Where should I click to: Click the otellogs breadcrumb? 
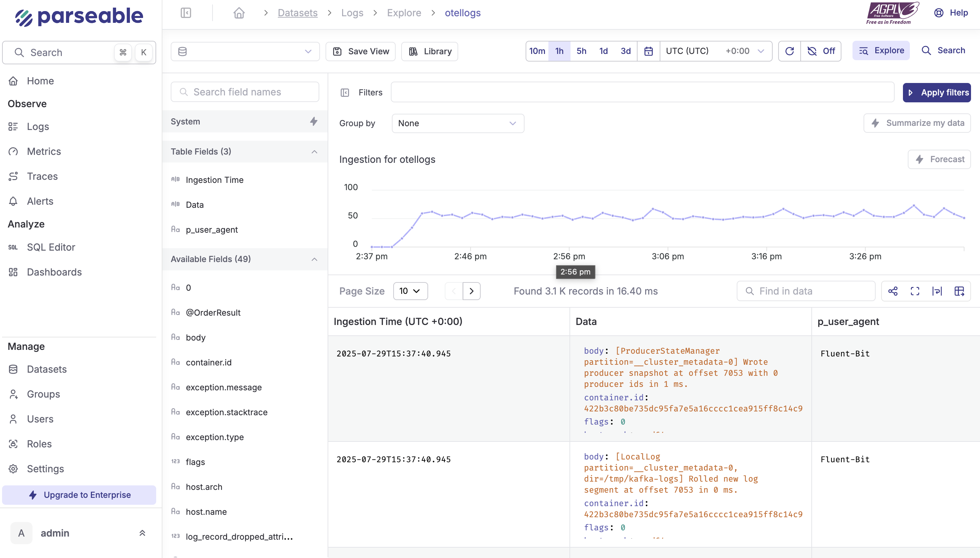coord(462,13)
